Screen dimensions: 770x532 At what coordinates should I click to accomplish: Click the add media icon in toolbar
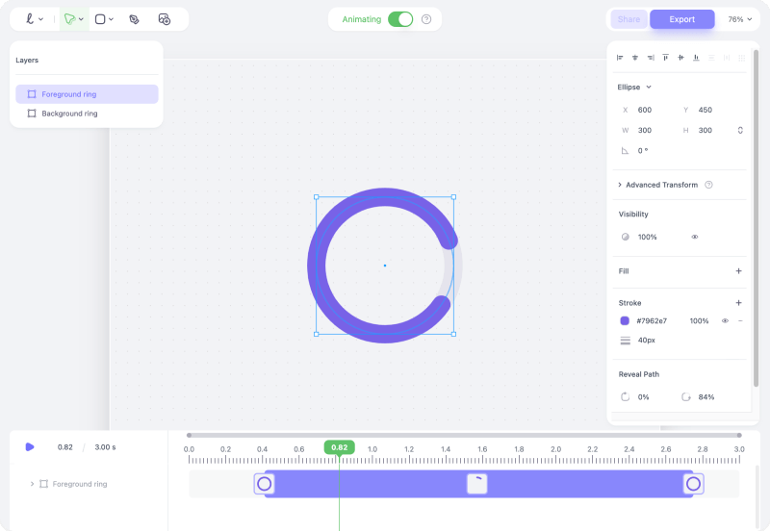pyautogui.click(x=164, y=19)
